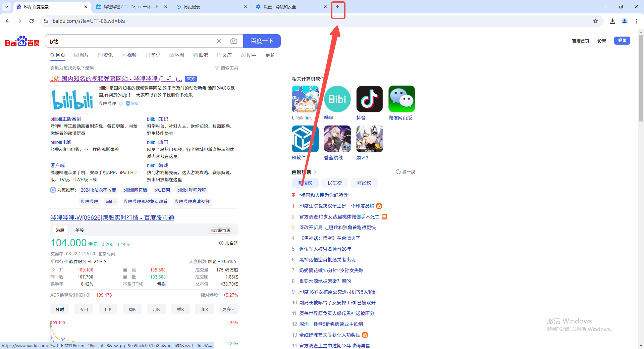Open 哔哩哔哩-W 港股实时行情 result
This screenshot has height=349, width=644.
[112, 218]
